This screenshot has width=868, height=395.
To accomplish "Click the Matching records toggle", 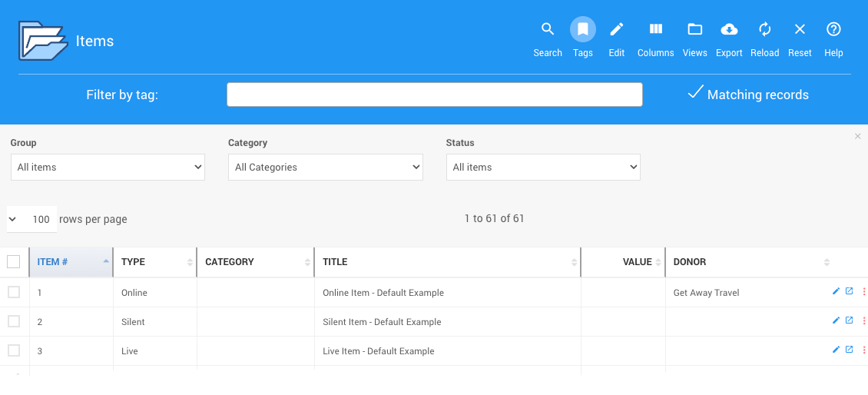I will click(748, 95).
